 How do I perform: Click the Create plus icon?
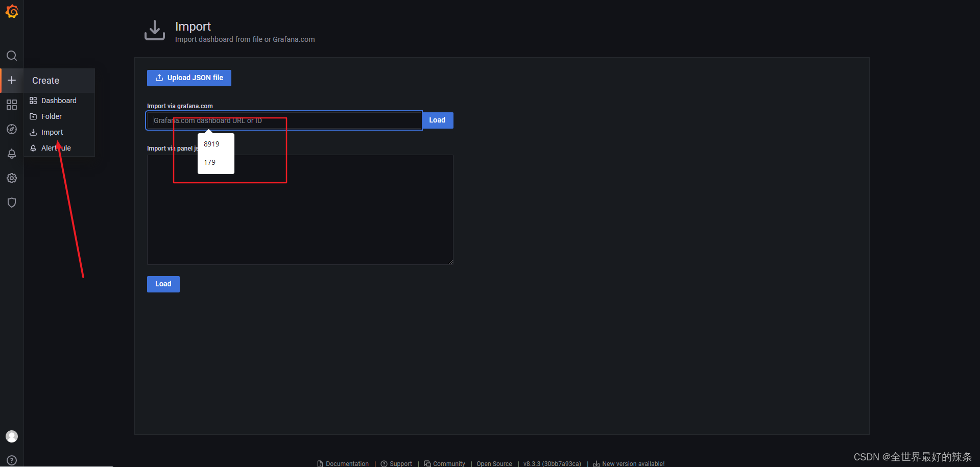click(12, 80)
